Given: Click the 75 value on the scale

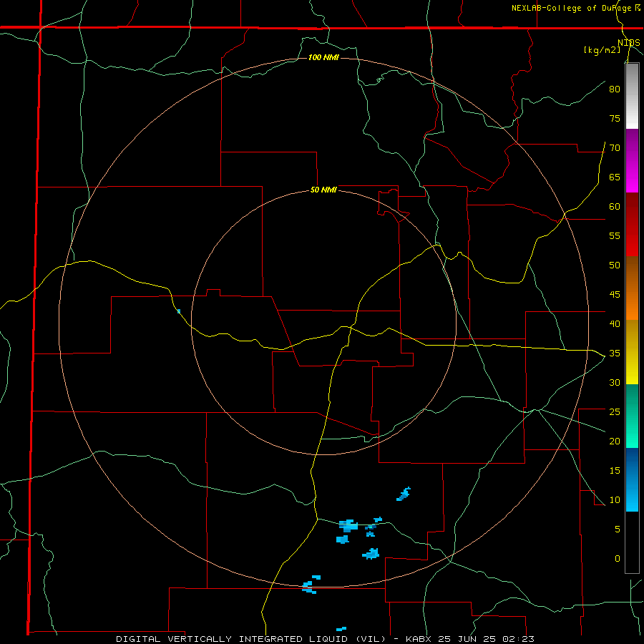Looking at the screenshot, I should [x=615, y=118].
